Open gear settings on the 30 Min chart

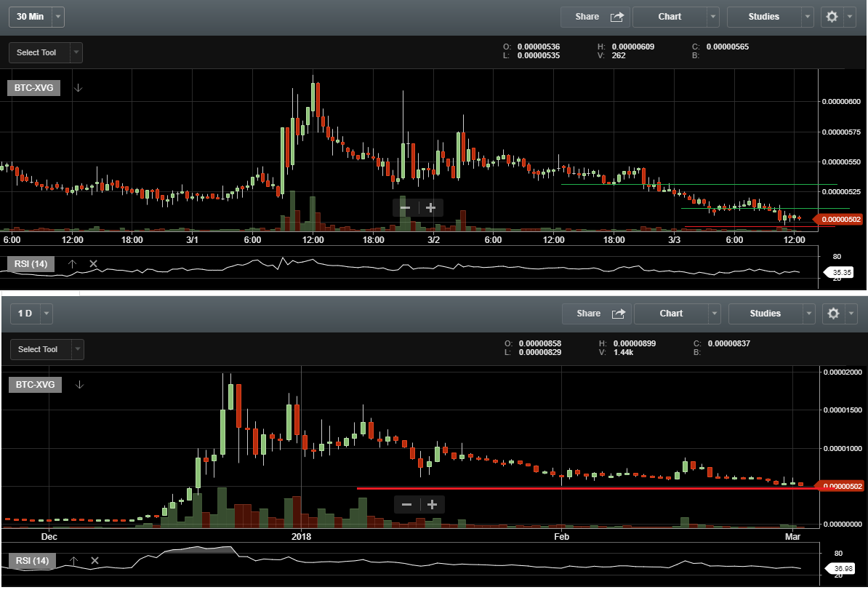[832, 17]
